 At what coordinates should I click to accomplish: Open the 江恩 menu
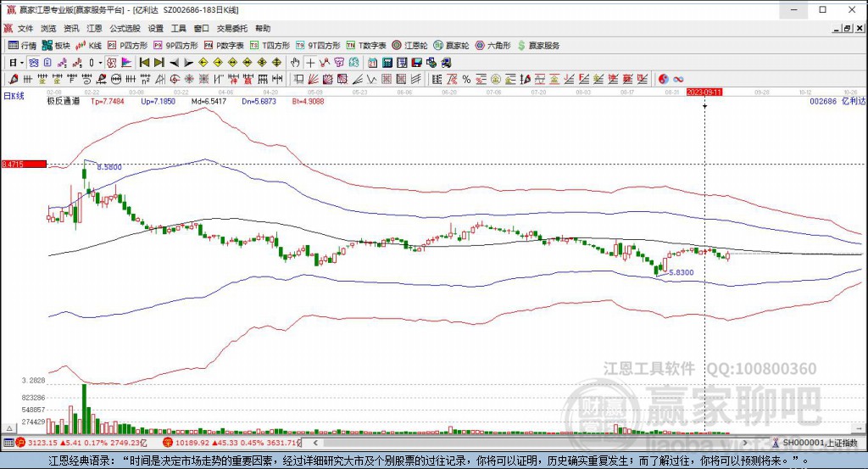[x=94, y=28]
